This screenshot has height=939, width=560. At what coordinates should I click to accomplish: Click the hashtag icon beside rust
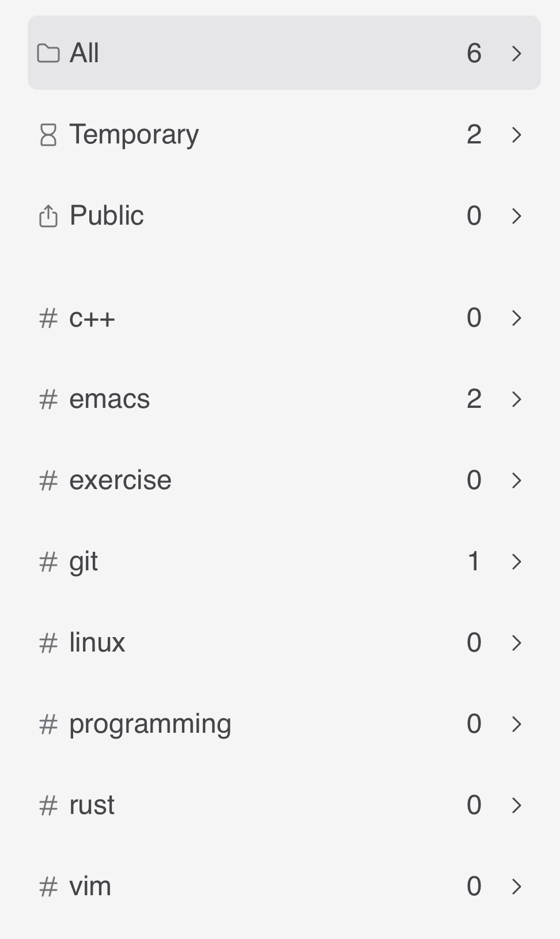click(x=49, y=804)
